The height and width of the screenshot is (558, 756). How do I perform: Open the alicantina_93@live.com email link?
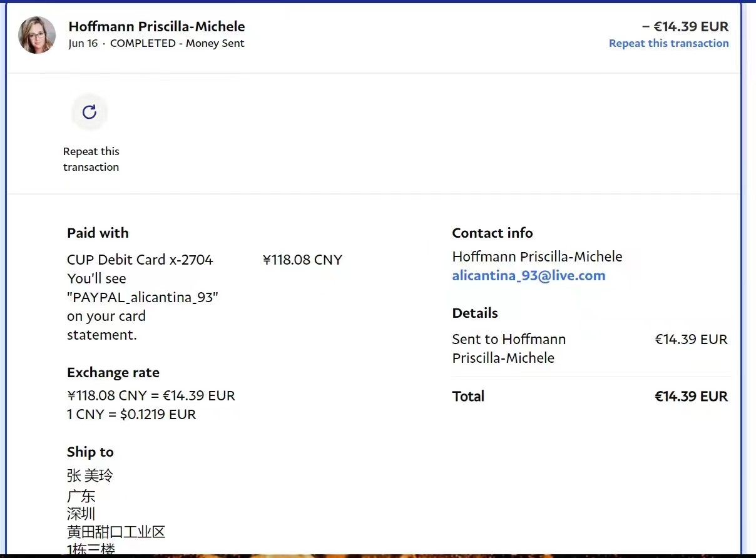[x=528, y=276]
